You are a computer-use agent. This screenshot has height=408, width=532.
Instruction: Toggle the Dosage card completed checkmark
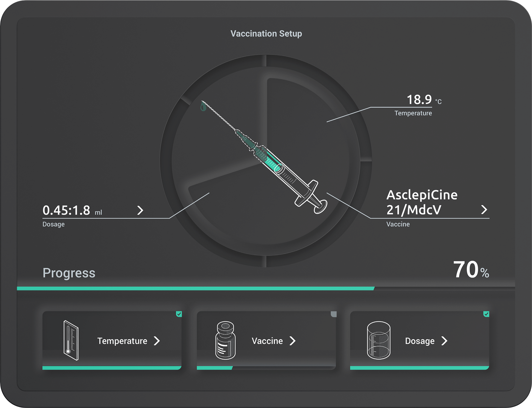(x=486, y=314)
